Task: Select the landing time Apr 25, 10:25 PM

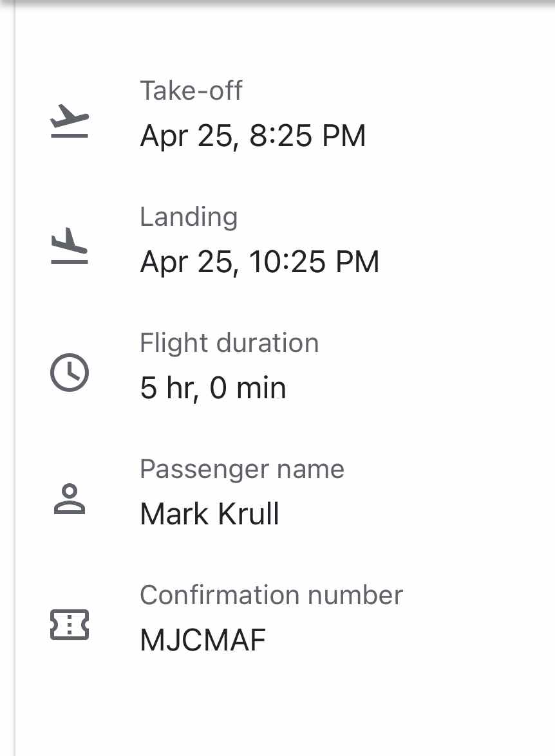Action: pyautogui.click(x=259, y=262)
